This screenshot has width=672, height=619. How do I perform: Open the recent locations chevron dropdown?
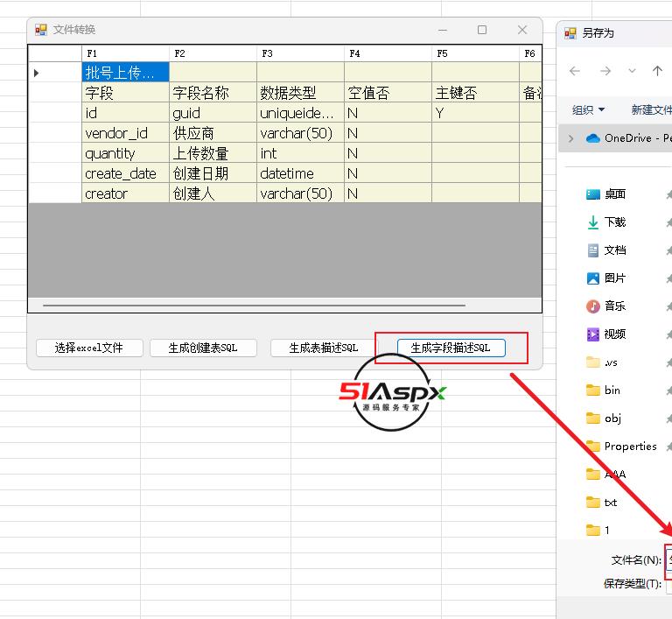[632, 71]
